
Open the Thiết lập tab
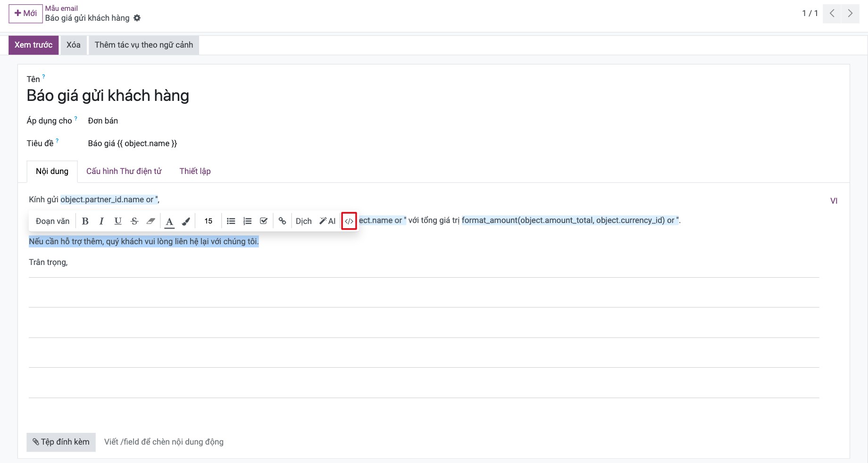tap(195, 171)
